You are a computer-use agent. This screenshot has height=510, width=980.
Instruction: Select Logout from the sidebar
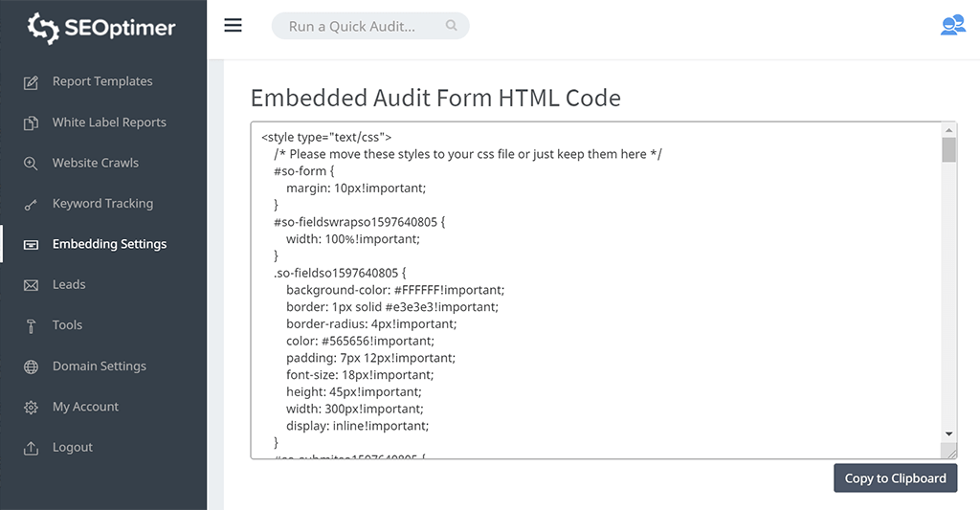(72, 447)
